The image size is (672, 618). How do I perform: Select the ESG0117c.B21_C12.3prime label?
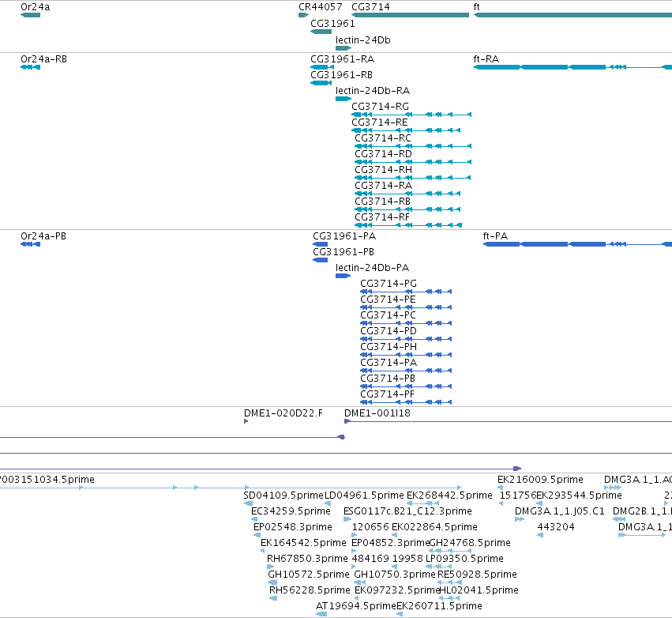(407, 511)
